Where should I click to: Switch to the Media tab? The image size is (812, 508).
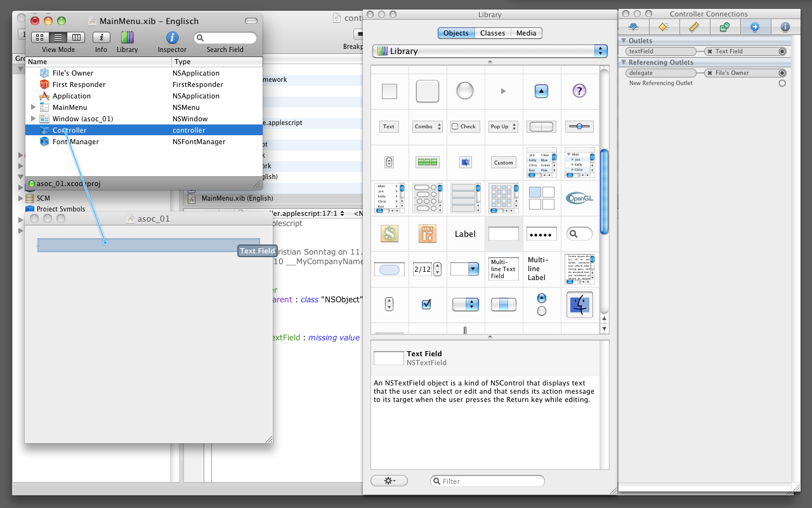[x=526, y=33]
